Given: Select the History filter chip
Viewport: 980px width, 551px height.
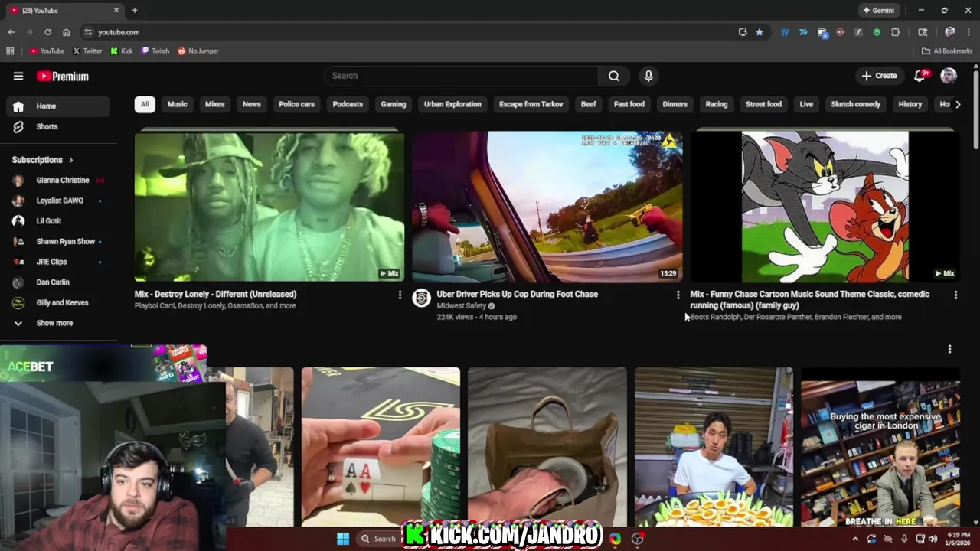Looking at the screenshot, I should coord(910,104).
